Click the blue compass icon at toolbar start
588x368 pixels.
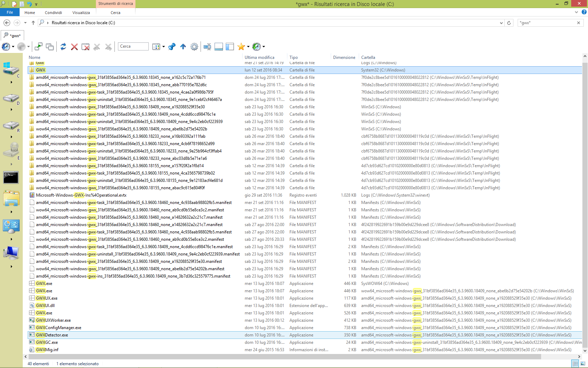6,47
